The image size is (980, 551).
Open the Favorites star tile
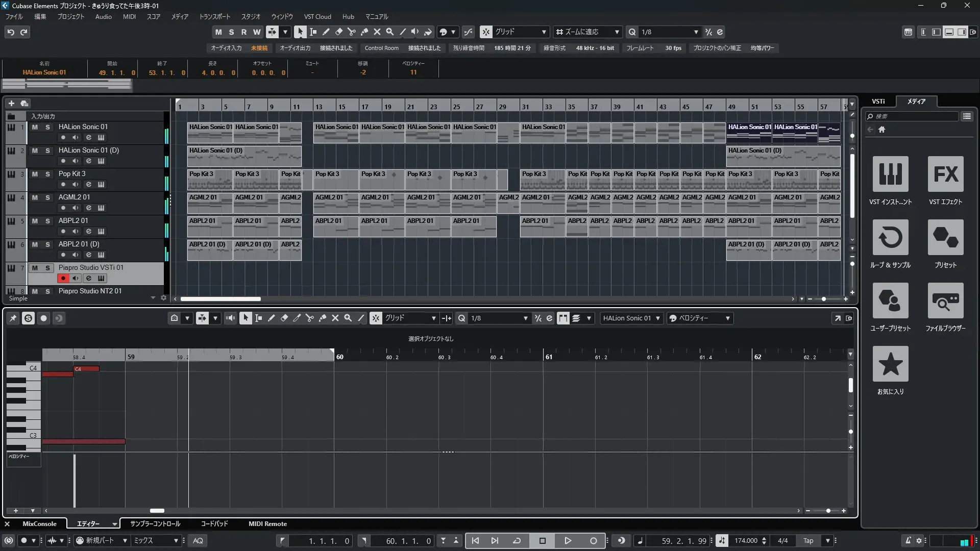(890, 364)
